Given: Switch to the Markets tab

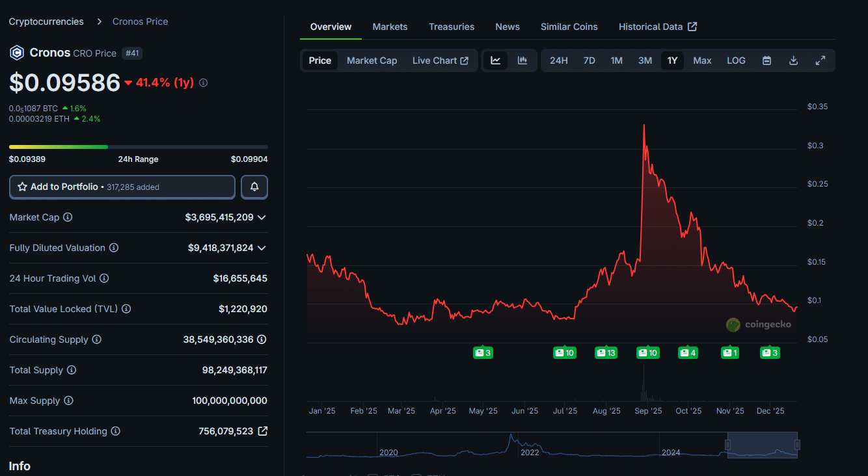Looking at the screenshot, I should pos(390,27).
